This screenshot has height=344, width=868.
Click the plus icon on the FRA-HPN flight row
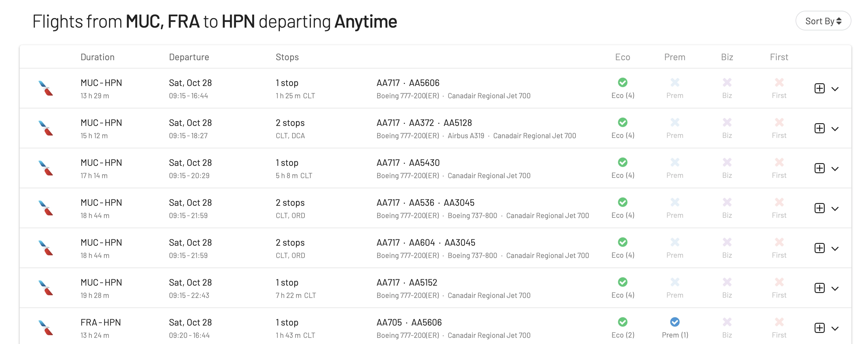coord(819,328)
